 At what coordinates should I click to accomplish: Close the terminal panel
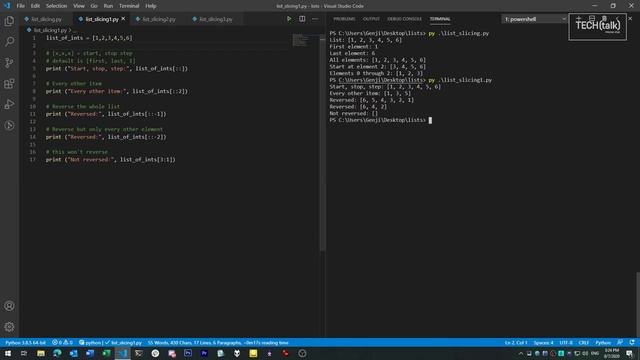[630, 19]
